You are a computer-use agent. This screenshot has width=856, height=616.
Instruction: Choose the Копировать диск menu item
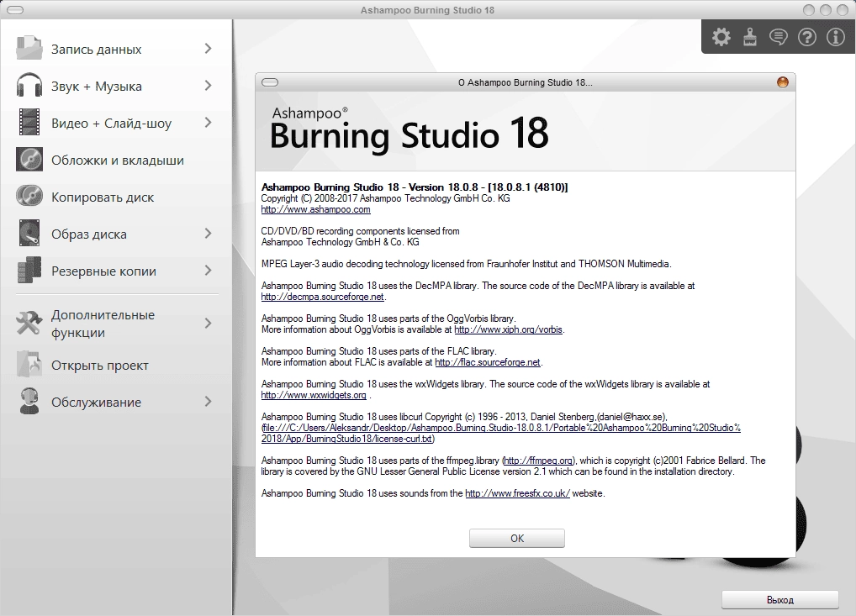point(116,197)
